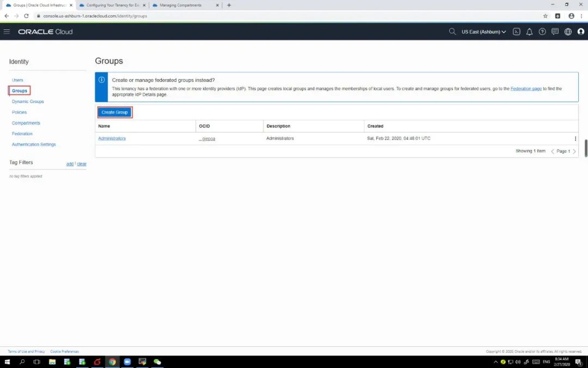
Task: Open Cookie Preferences footer link
Action: [64, 352]
